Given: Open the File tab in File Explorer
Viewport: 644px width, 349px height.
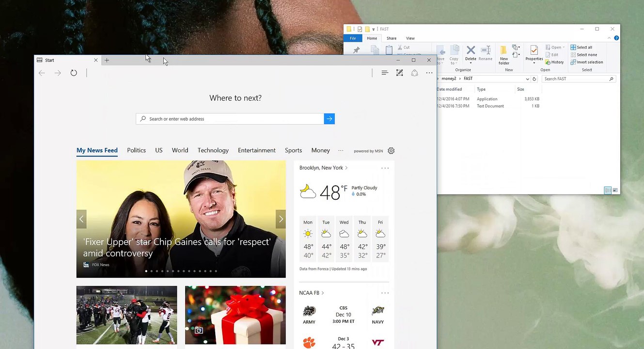Looking at the screenshot, I should [353, 38].
